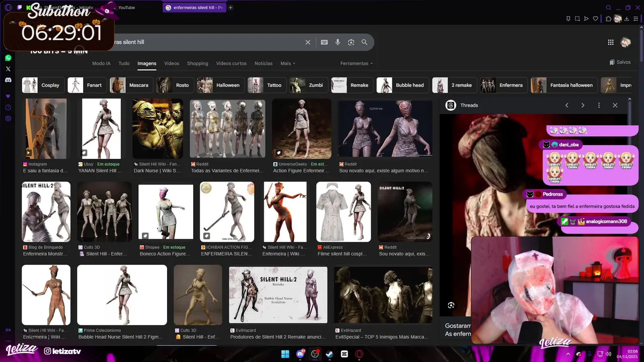
Task: Clear the Google search box text
Action: (308, 42)
